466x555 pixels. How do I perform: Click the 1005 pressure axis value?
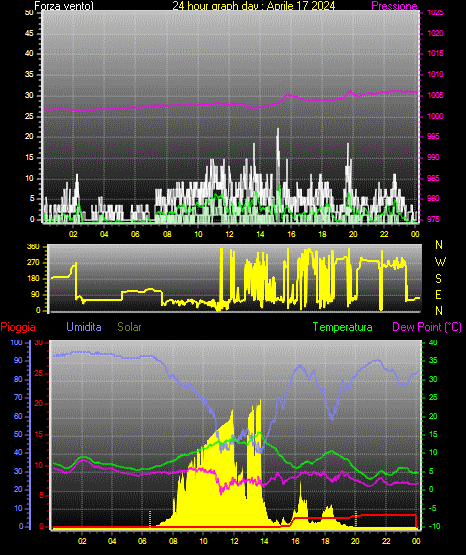tap(435, 95)
